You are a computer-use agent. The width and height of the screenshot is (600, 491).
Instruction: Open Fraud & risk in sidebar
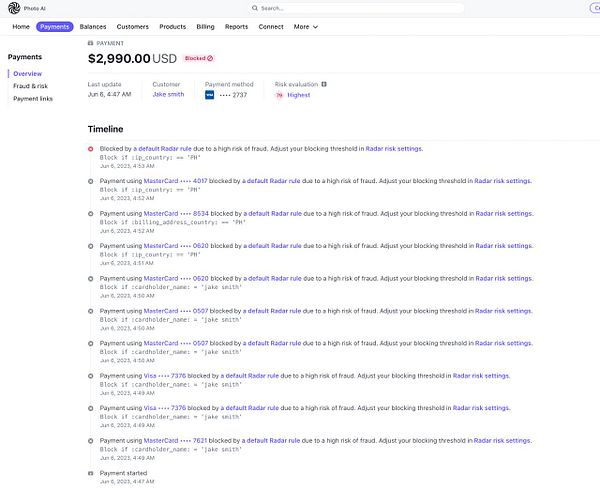click(31, 86)
